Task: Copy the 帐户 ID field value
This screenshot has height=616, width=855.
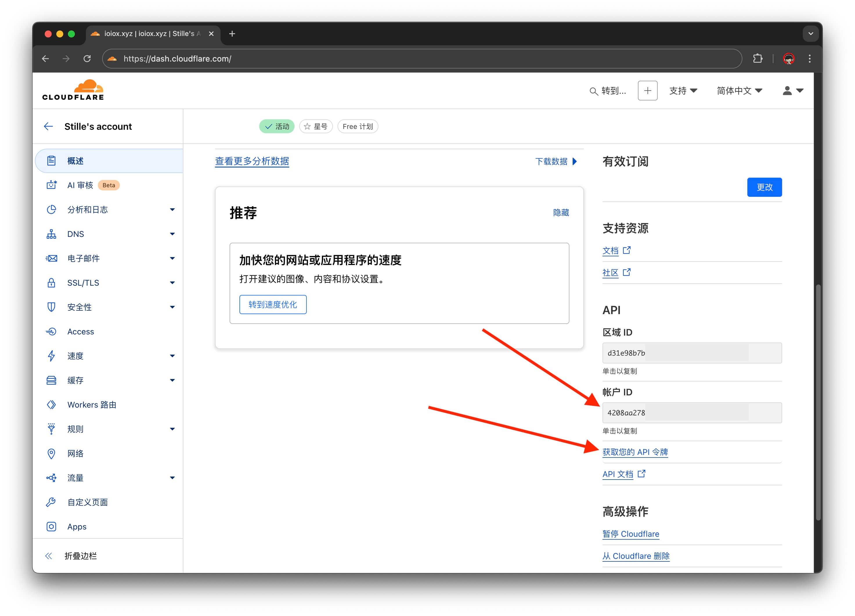Action: point(692,413)
